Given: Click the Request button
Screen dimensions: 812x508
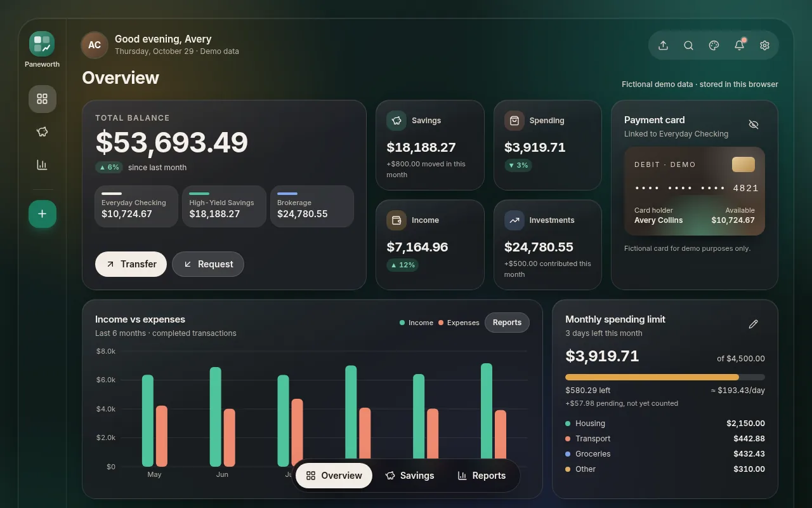Looking at the screenshot, I should point(208,264).
